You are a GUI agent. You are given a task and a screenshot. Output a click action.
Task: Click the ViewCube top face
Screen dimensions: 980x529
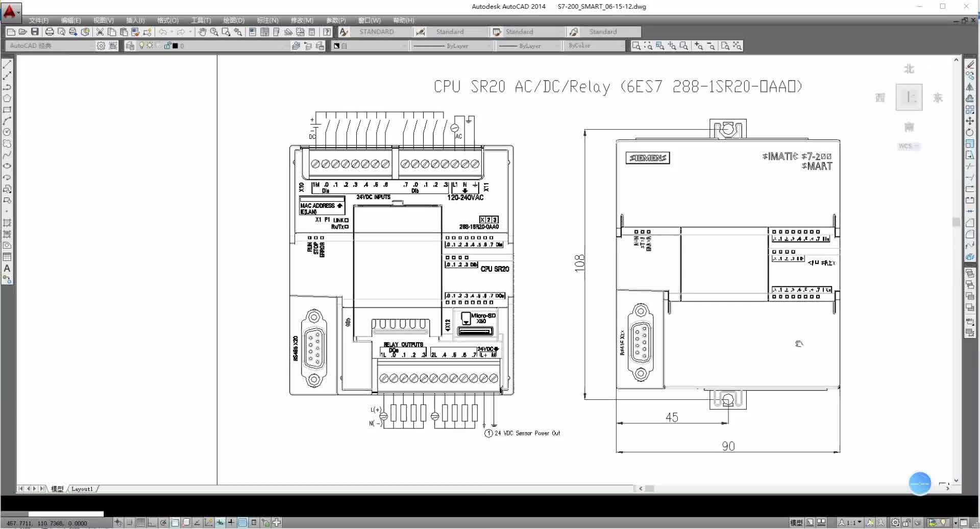909,97
